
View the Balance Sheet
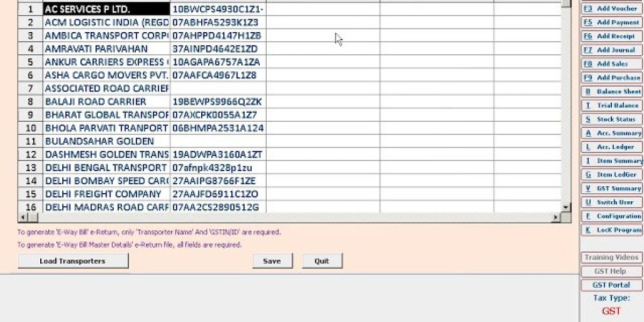tap(612, 92)
